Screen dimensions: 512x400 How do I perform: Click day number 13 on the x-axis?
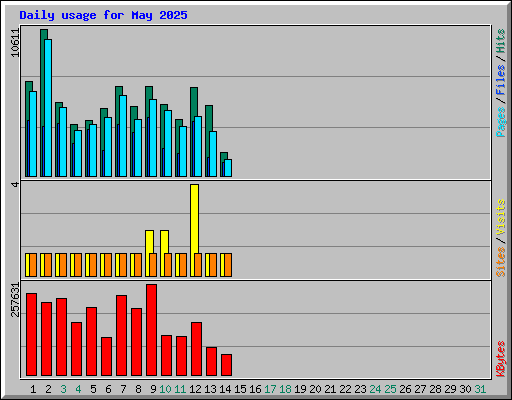coord(210,389)
